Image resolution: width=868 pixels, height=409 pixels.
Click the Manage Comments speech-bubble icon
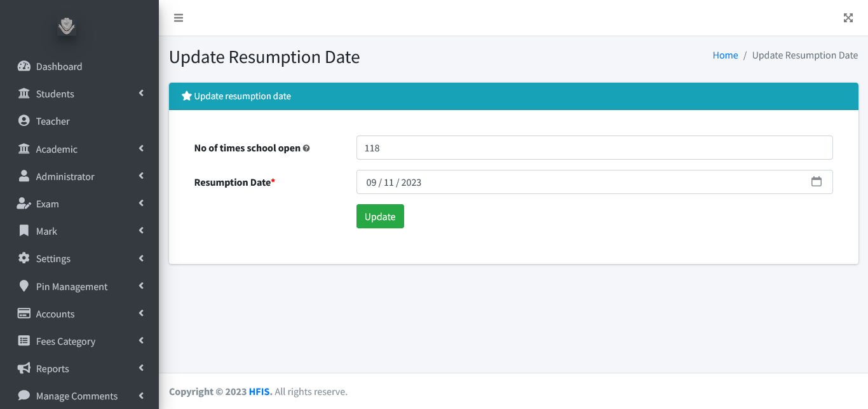24,396
